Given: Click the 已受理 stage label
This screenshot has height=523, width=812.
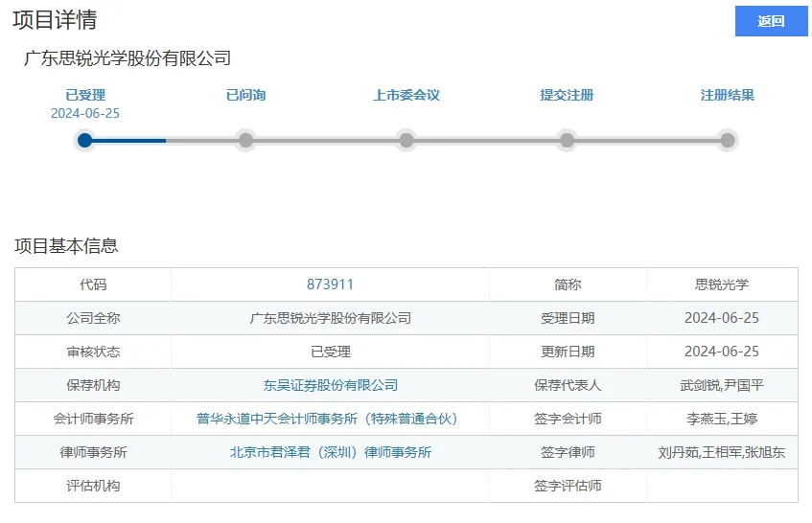Looking at the screenshot, I should coord(85,95).
